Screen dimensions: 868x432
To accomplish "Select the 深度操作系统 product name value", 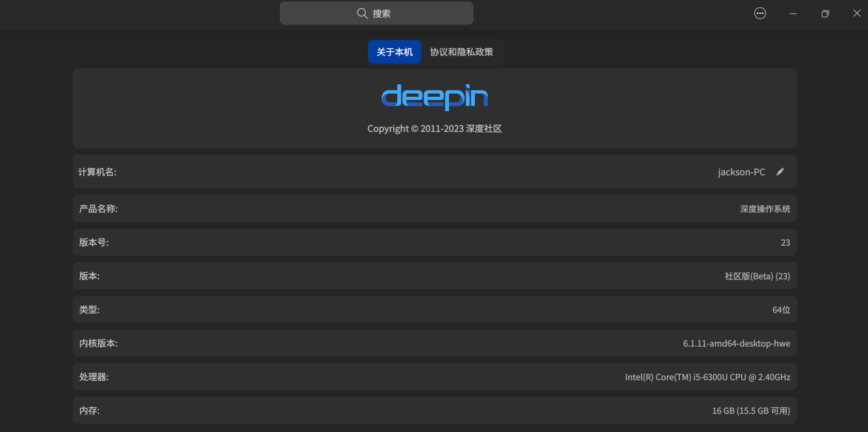I will pos(765,209).
